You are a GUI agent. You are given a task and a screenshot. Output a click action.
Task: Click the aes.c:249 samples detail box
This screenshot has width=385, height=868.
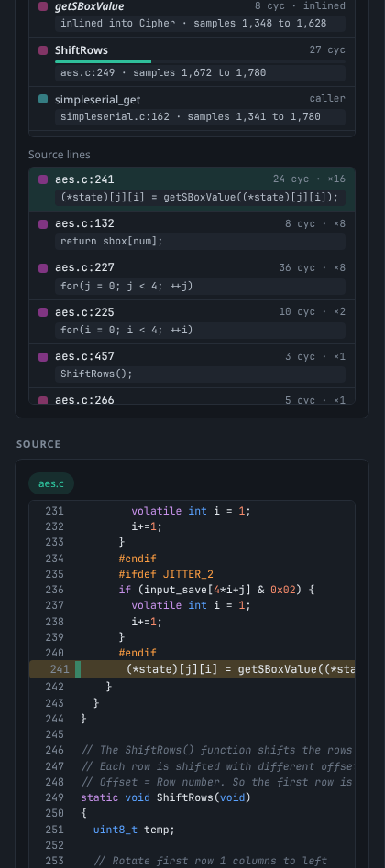pos(200,73)
